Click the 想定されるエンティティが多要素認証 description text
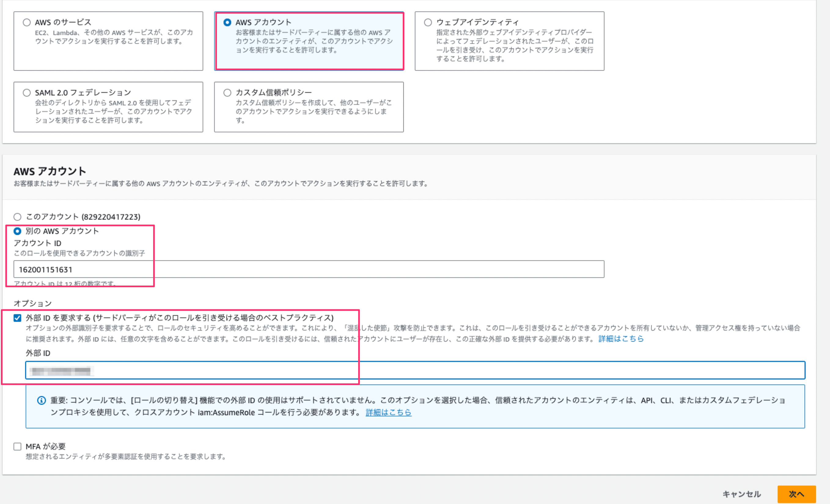The image size is (830, 504). click(x=126, y=457)
